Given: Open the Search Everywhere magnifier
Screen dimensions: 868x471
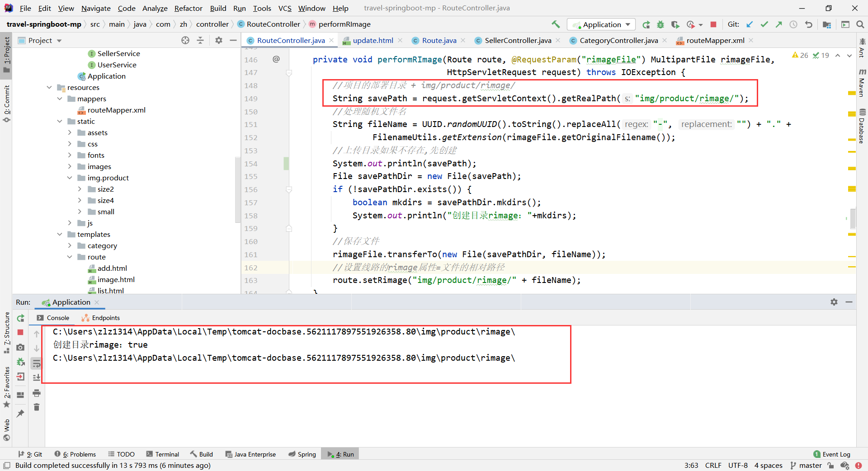Looking at the screenshot, I should (x=860, y=24).
